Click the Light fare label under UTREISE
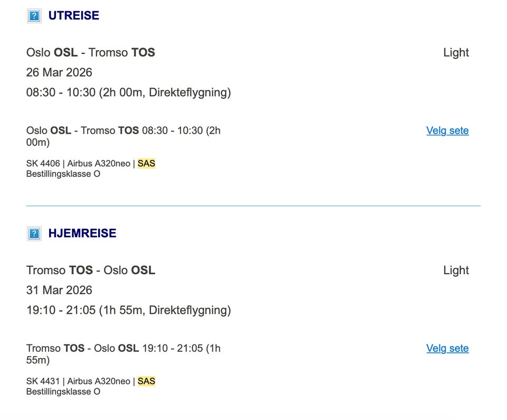Viewport: 507px width, 420px height. click(456, 53)
